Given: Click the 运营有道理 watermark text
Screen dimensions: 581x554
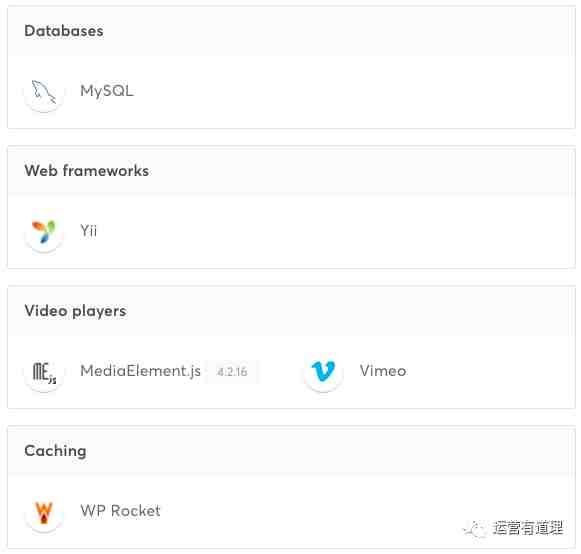Looking at the screenshot, I should point(528,528).
